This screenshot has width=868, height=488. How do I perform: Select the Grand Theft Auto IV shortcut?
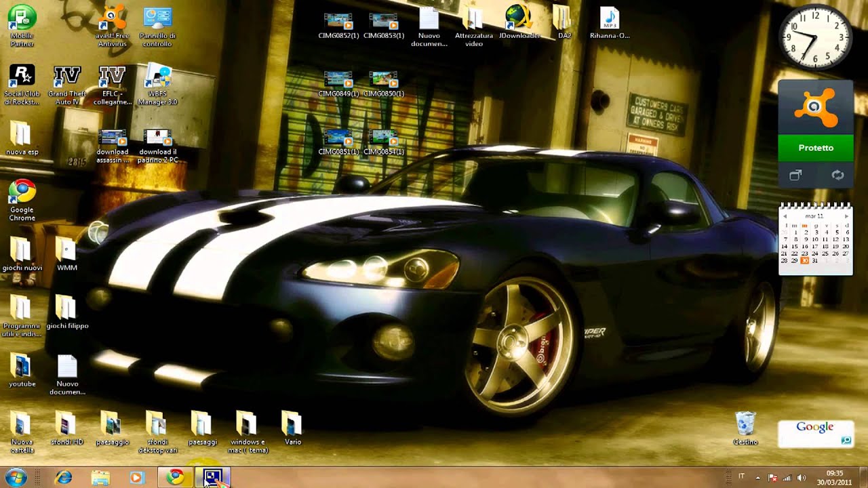[67, 85]
